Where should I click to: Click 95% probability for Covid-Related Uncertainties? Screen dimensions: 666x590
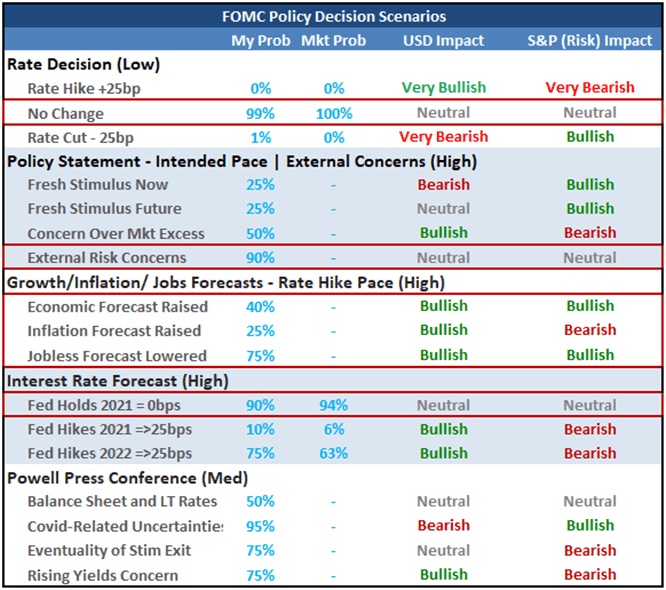pos(260,527)
